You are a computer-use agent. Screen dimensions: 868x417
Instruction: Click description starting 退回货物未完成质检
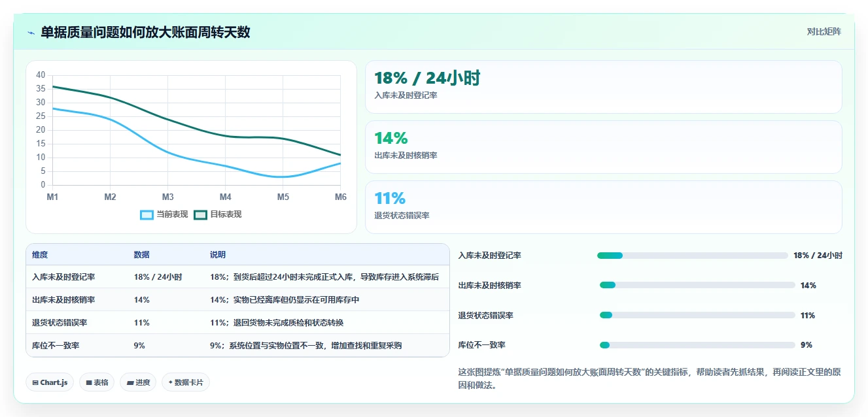(x=277, y=323)
